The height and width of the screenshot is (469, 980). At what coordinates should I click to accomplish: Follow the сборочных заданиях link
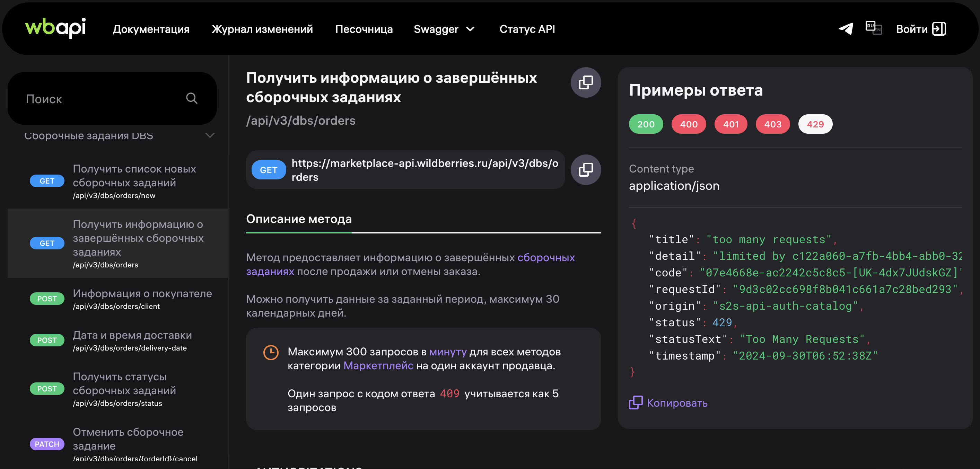pyautogui.click(x=546, y=257)
